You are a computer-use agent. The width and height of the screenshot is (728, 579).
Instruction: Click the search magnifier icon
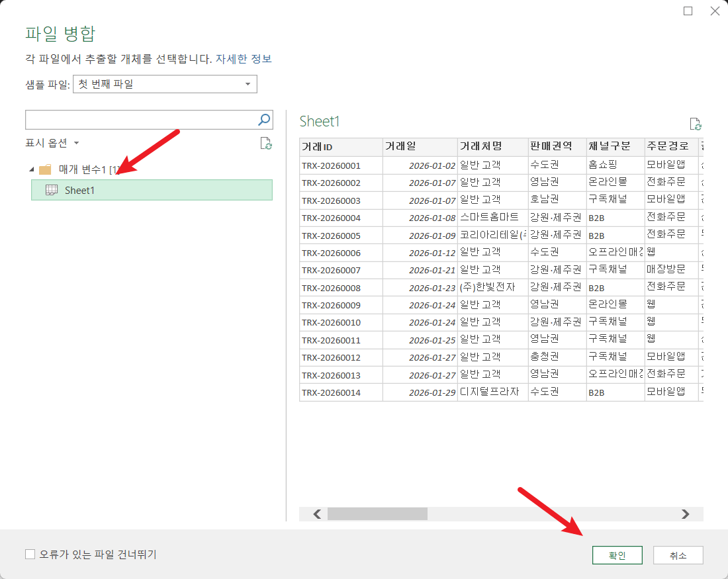pos(264,120)
